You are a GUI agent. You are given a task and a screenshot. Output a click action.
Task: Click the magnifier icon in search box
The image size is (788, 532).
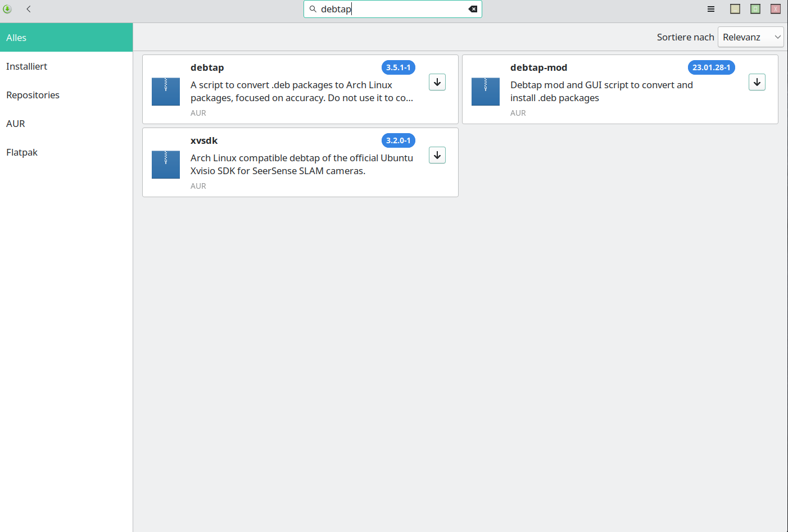313,9
